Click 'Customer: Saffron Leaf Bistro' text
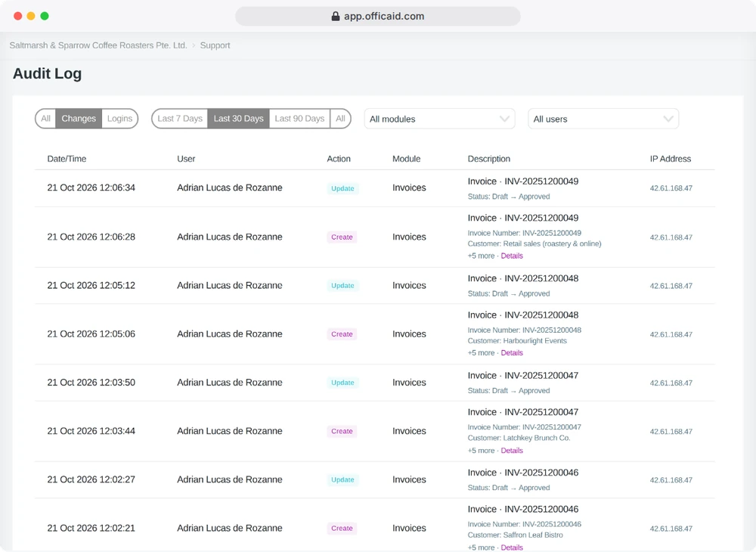The image size is (756, 552). tap(515, 535)
